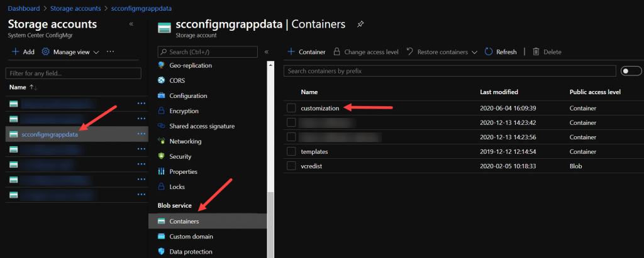
Task: Click the plus icon beside Add
Action: pyautogui.click(x=16, y=51)
